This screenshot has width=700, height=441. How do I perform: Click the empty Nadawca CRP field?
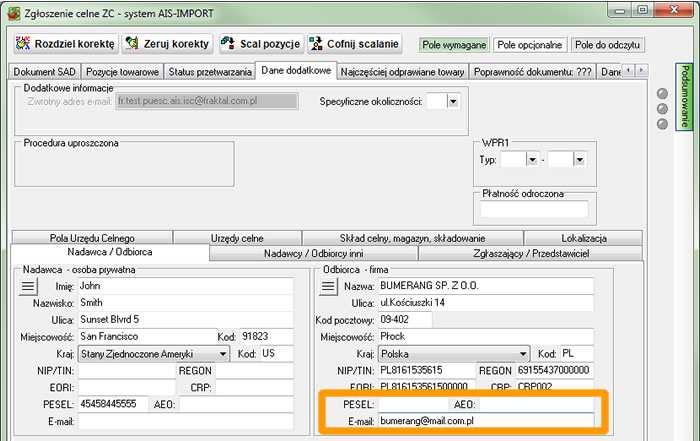click(x=254, y=387)
